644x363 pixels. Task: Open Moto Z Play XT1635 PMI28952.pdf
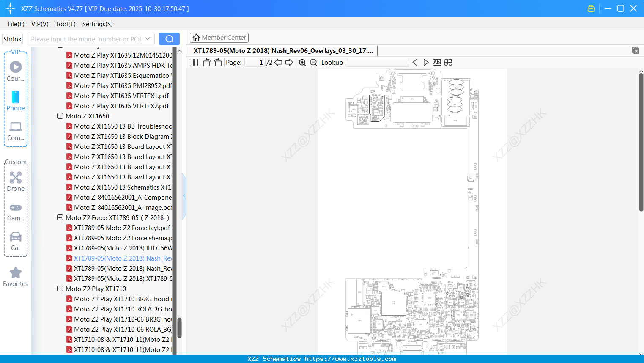coord(123,86)
